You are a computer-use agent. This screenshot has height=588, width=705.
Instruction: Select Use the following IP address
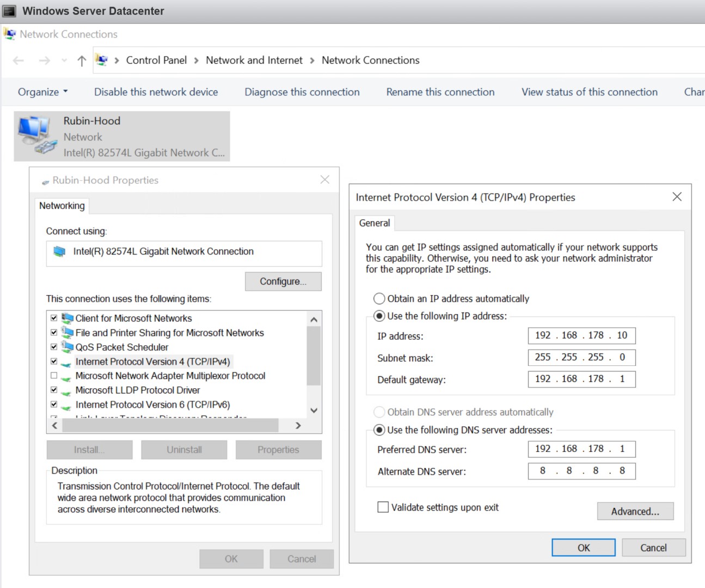379,316
